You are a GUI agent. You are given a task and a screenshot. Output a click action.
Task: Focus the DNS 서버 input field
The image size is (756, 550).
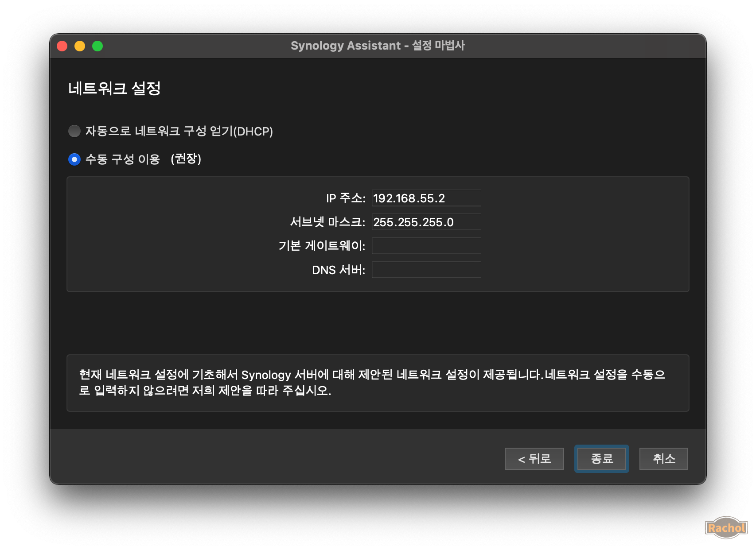coord(426,270)
